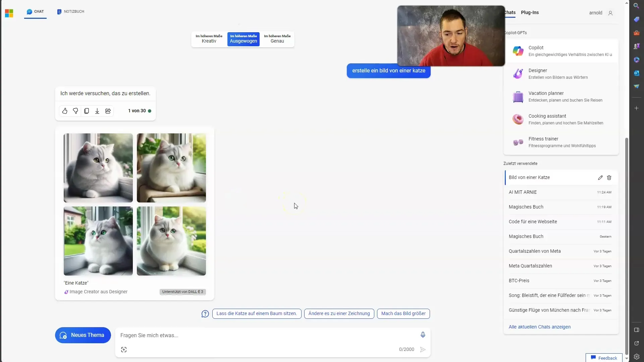Image resolution: width=644 pixels, height=362 pixels.
Task: Click the thumbs up feedback icon
Action: (65, 111)
